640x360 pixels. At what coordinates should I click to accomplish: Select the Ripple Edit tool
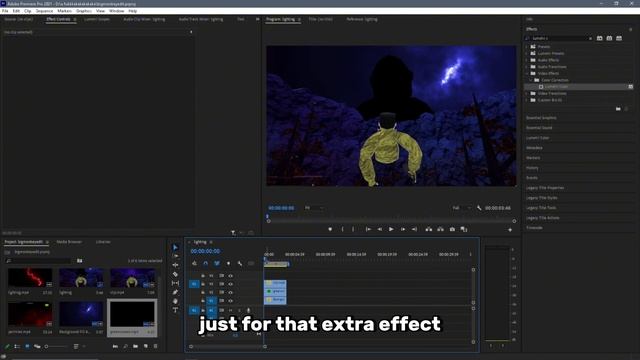pos(176,265)
